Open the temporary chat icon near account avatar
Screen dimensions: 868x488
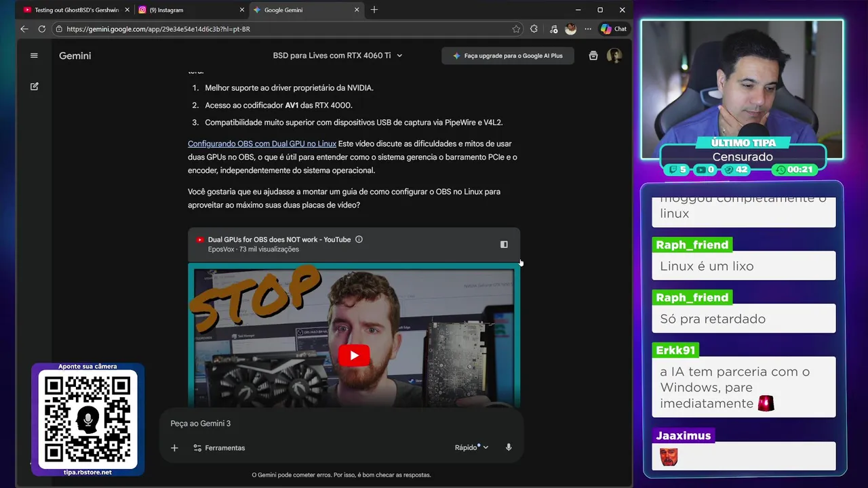(x=593, y=56)
